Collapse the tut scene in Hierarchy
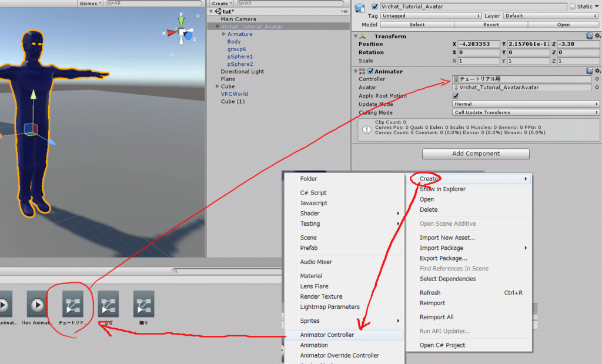 (x=211, y=12)
